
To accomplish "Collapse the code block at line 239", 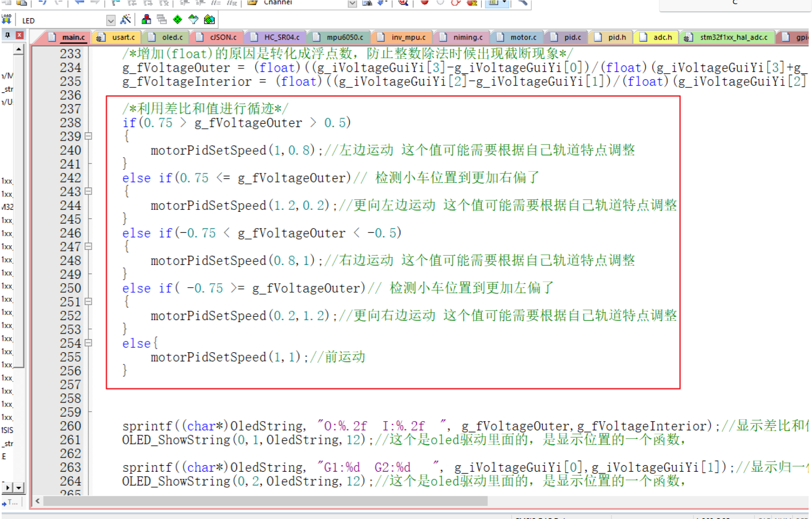I will 88,136.
